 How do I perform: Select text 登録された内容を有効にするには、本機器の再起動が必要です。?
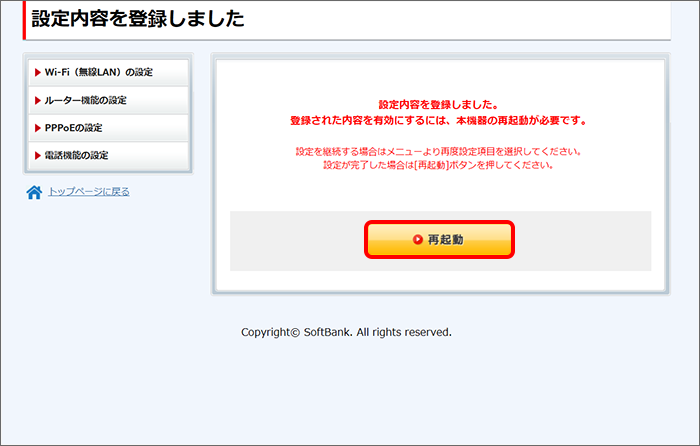pos(439,121)
